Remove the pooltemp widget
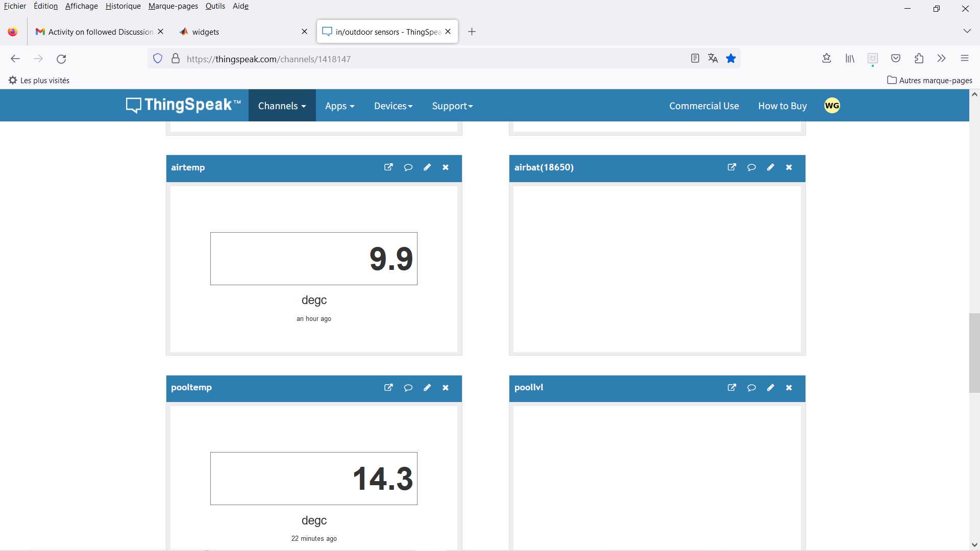This screenshot has width=980, height=551. coord(446,388)
